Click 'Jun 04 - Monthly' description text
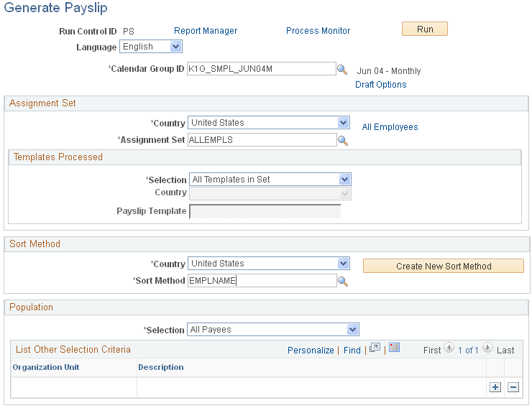This screenshot has width=532, height=408. tap(389, 71)
